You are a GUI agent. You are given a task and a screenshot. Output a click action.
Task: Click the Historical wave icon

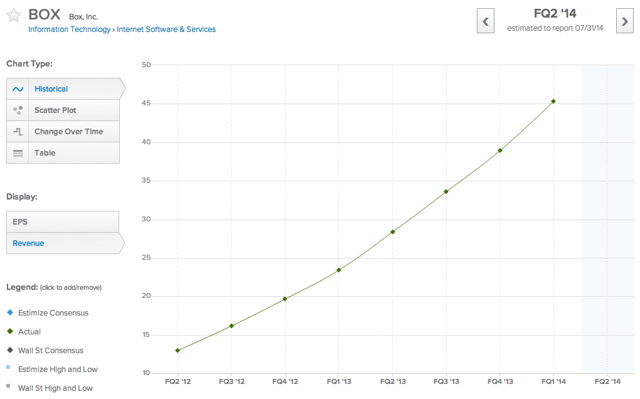coord(18,89)
